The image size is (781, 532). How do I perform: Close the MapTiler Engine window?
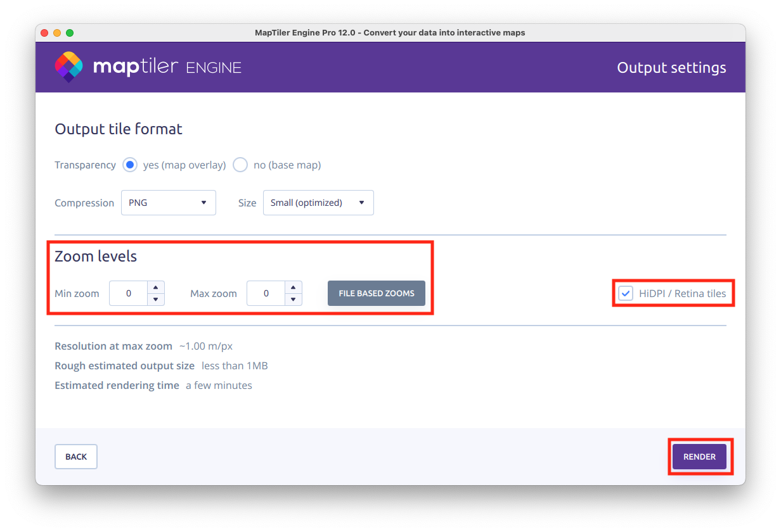coord(44,33)
